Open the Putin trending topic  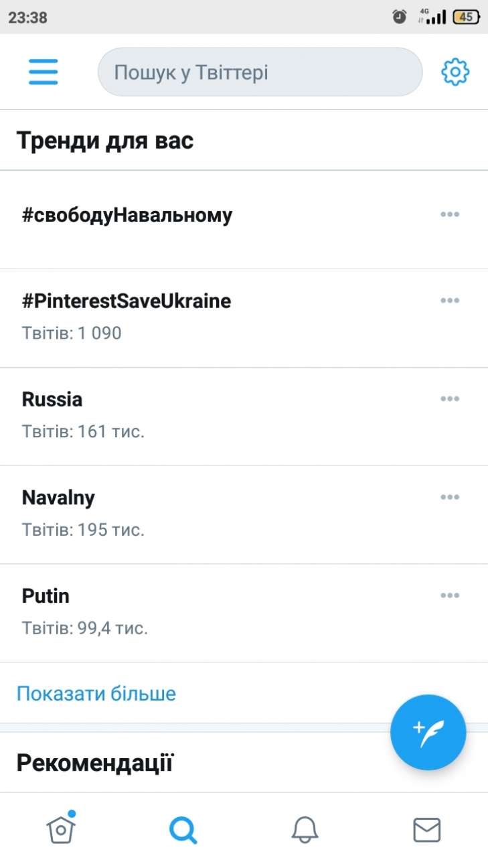(x=46, y=596)
